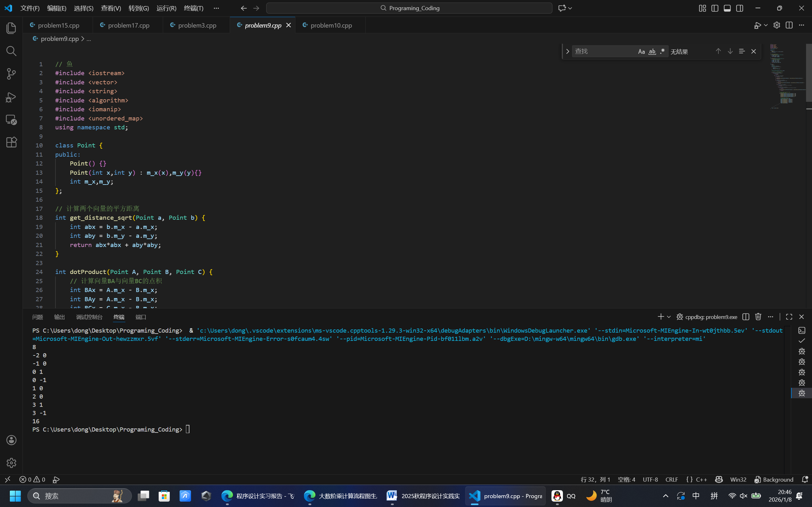
Task: Click the CRLF line ending indicator
Action: coord(671,479)
